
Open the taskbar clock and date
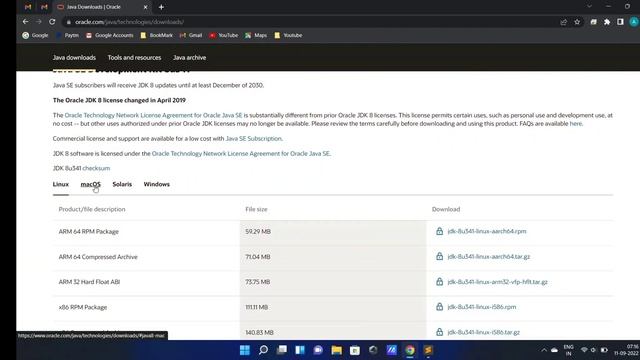point(627,350)
